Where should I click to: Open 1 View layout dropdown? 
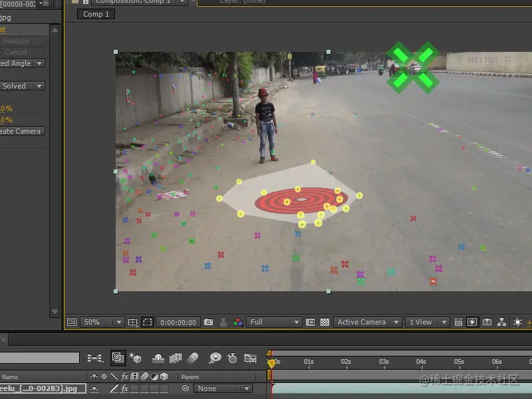click(x=428, y=322)
